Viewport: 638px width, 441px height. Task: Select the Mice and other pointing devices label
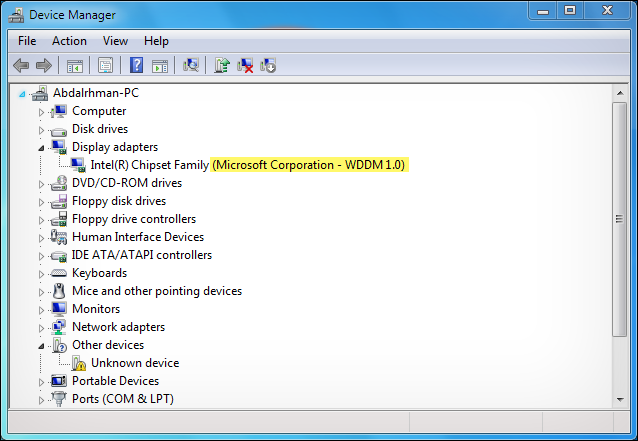(157, 291)
